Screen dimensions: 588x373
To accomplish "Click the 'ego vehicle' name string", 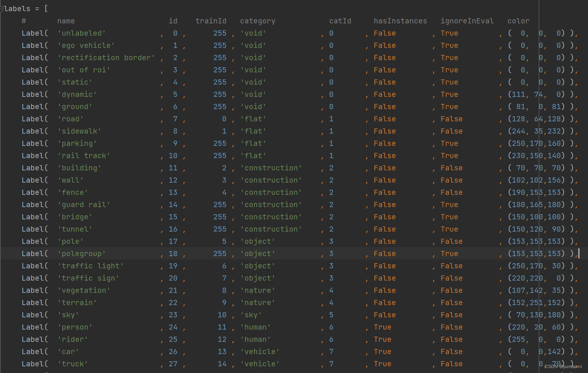I will click(86, 46).
